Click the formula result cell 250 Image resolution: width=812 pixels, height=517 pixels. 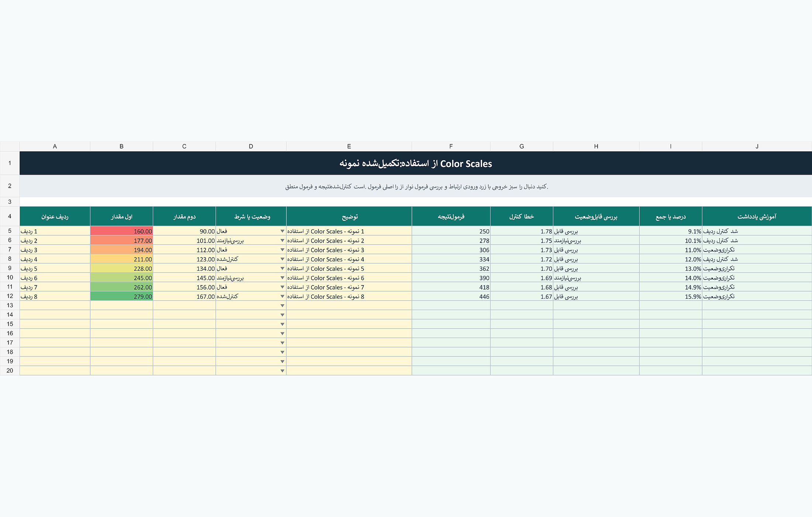451,231
